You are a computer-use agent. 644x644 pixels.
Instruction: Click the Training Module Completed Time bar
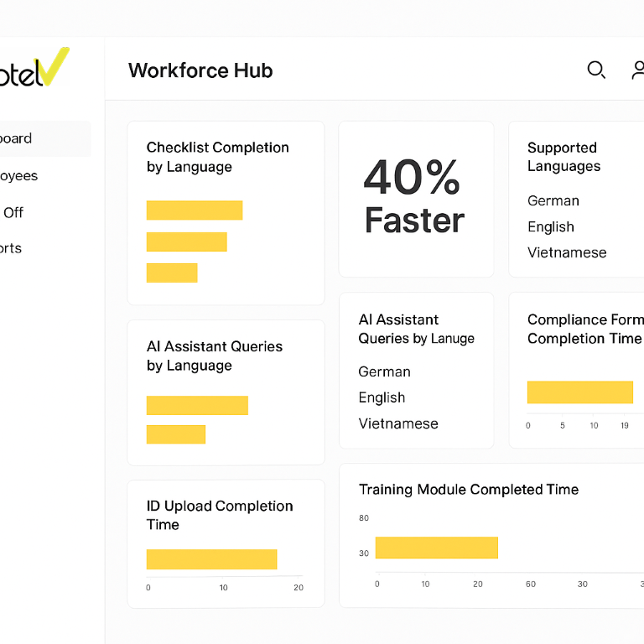[x=436, y=548]
